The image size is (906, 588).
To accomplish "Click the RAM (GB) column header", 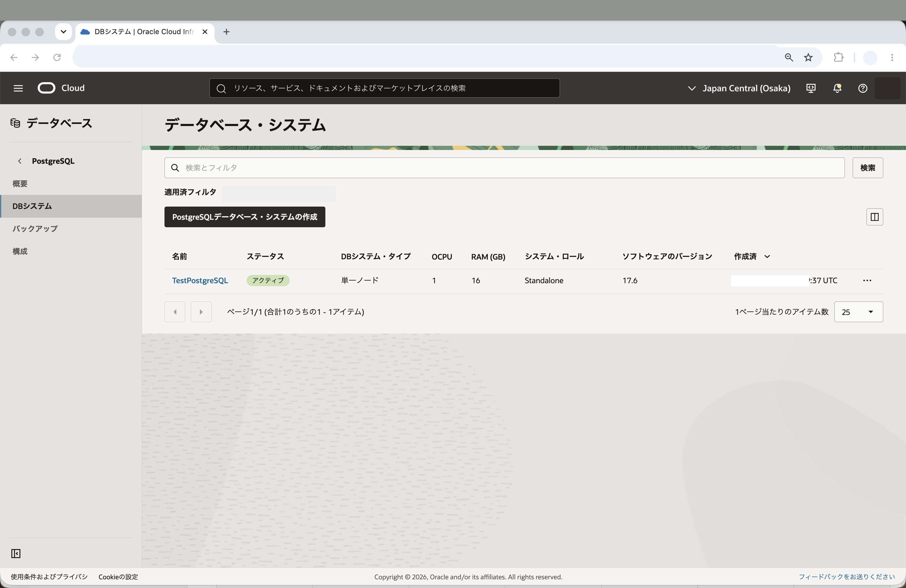I will coord(488,257).
